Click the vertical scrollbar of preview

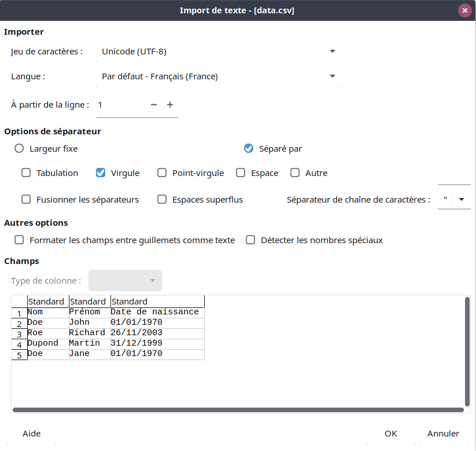click(x=467, y=351)
